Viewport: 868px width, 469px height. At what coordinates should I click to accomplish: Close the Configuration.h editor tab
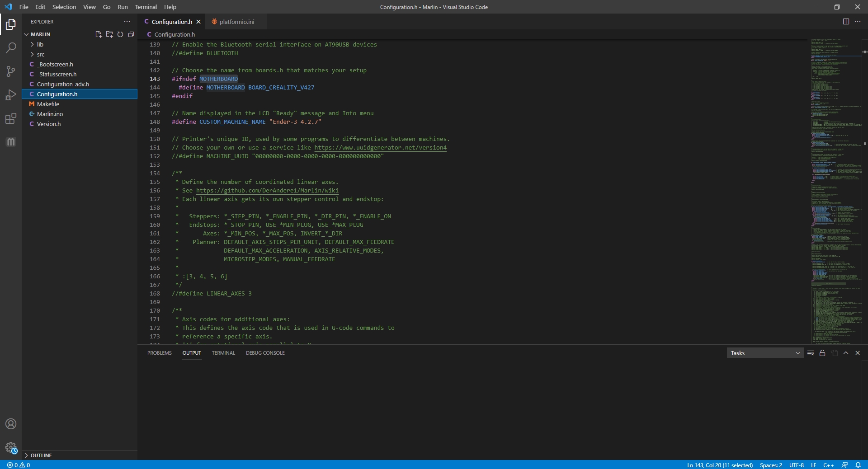198,22
